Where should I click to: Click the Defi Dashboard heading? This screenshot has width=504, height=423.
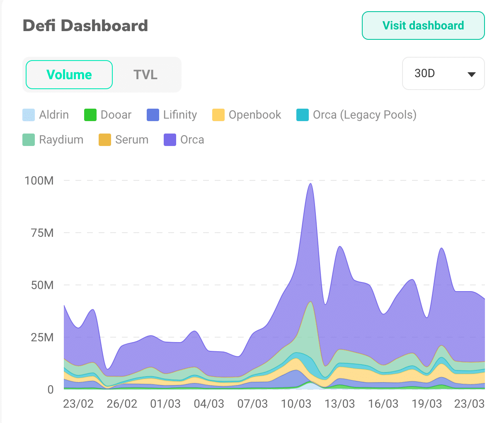(85, 26)
